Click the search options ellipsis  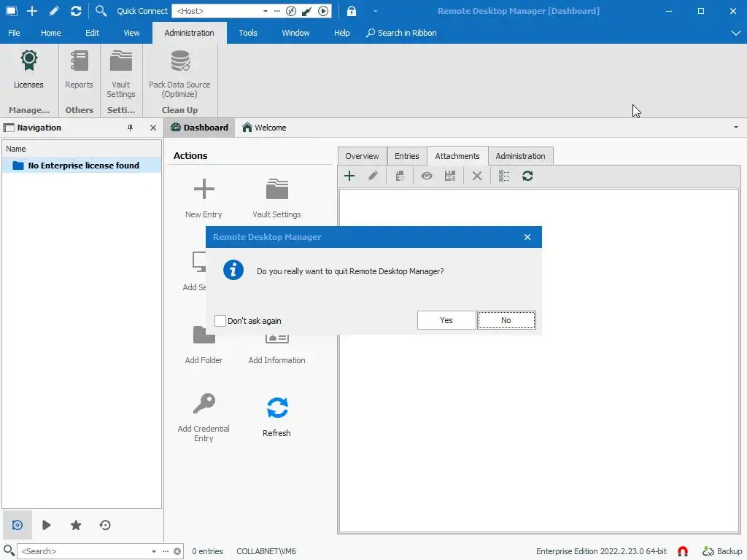coord(166,551)
